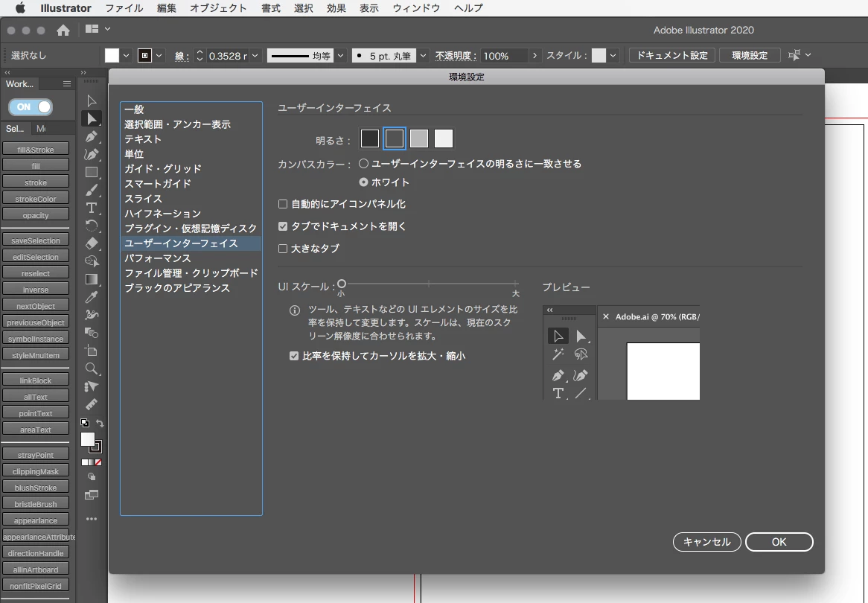Select the Sel... tab in Work panel

15,129
